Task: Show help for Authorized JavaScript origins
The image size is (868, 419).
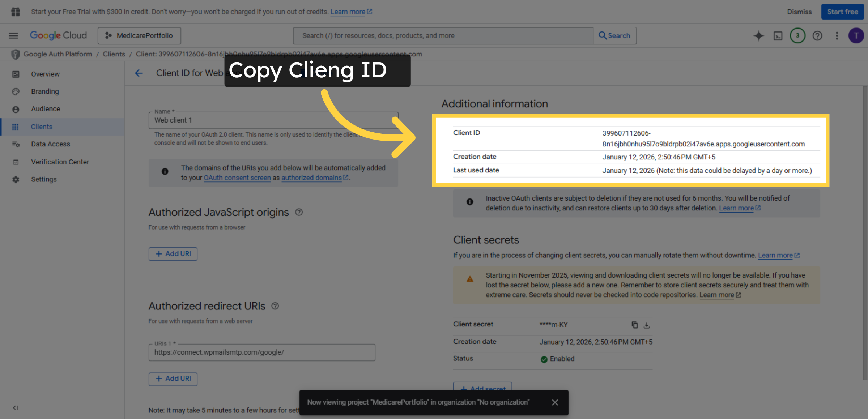Action: coord(299,212)
